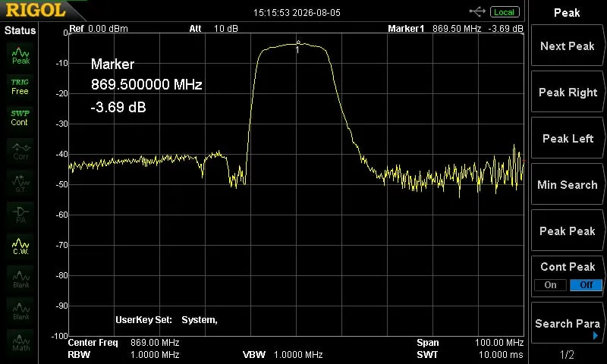The width and height of the screenshot is (607, 364).
Task: Click the dimmed PA preamplifier icon
Action: pos(20,215)
